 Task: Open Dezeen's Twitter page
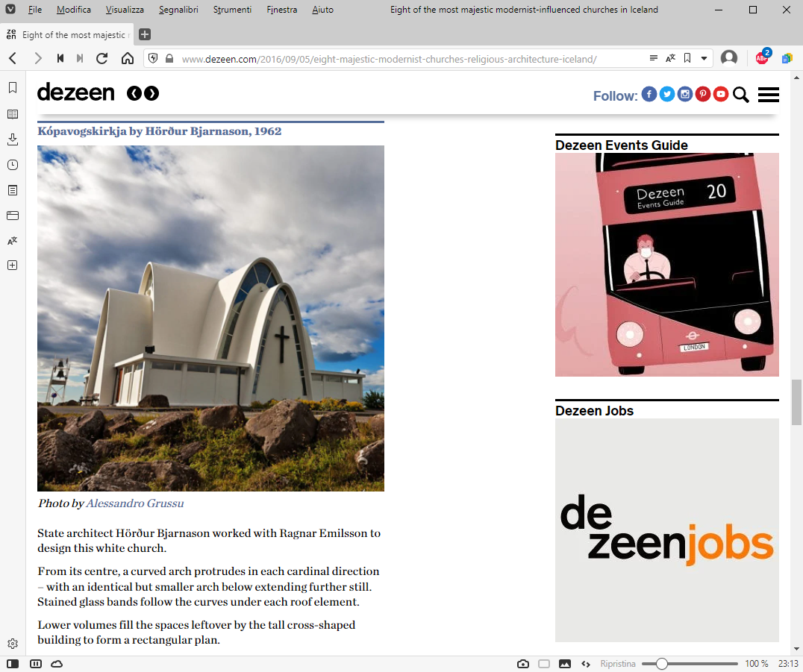point(666,94)
